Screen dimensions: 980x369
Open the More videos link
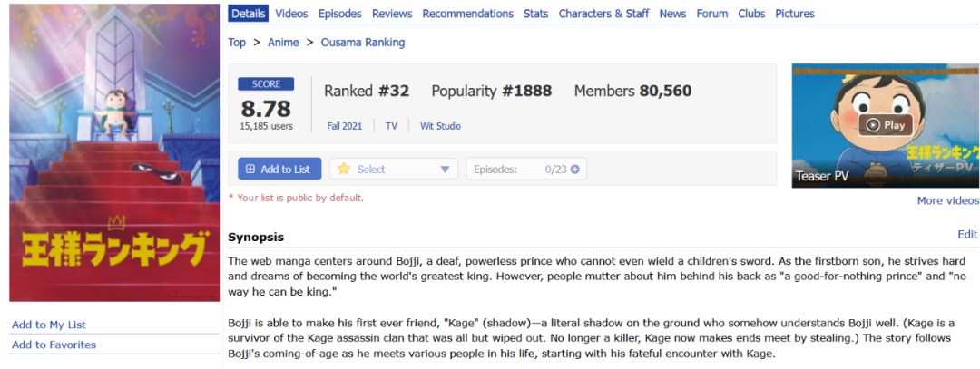(x=948, y=200)
